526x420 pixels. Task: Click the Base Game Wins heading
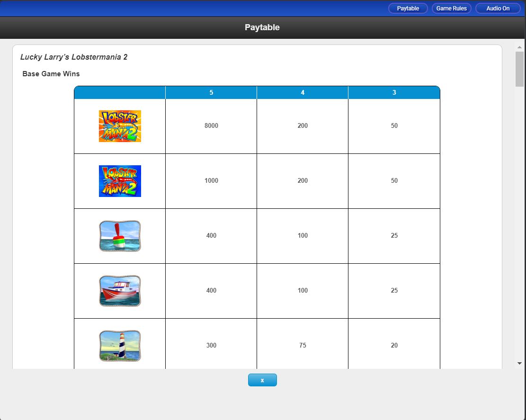coord(51,74)
